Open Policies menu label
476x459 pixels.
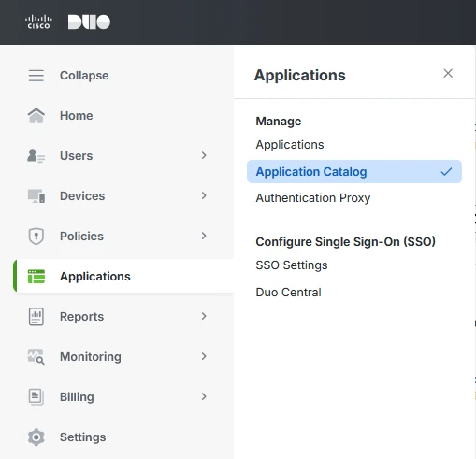click(81, 237)
